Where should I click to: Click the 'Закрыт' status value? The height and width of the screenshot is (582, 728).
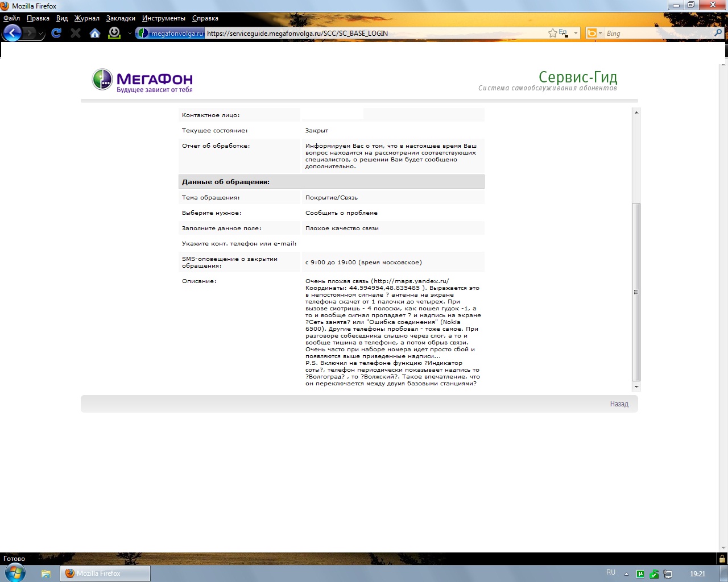pos(317,131)
